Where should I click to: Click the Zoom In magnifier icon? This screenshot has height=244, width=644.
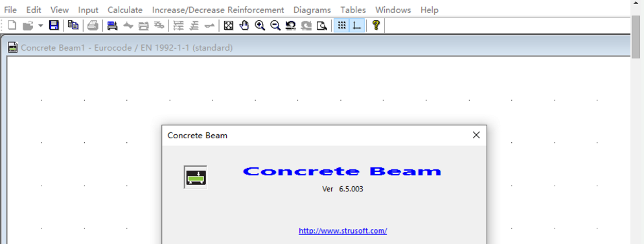point(260,25)
